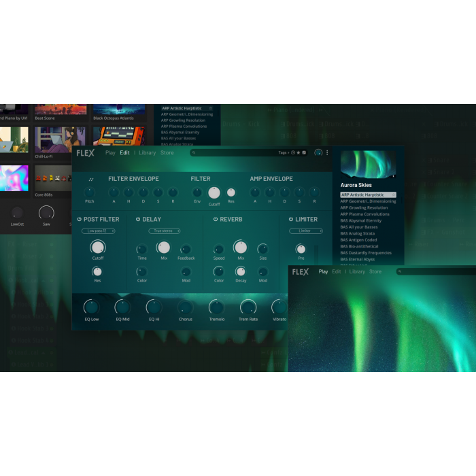Open the True stereo delay mode dropdown

point(165,231)
